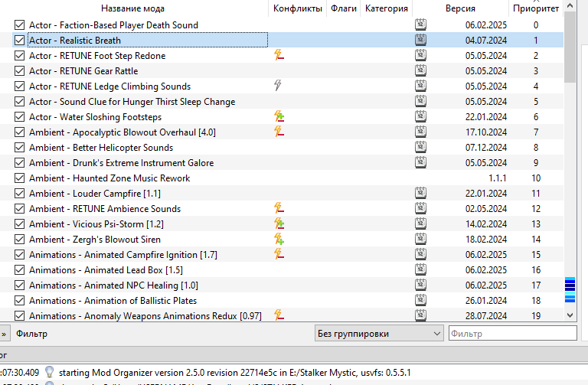Toggle Haunted Zone Music Rework checkbox

19,178
